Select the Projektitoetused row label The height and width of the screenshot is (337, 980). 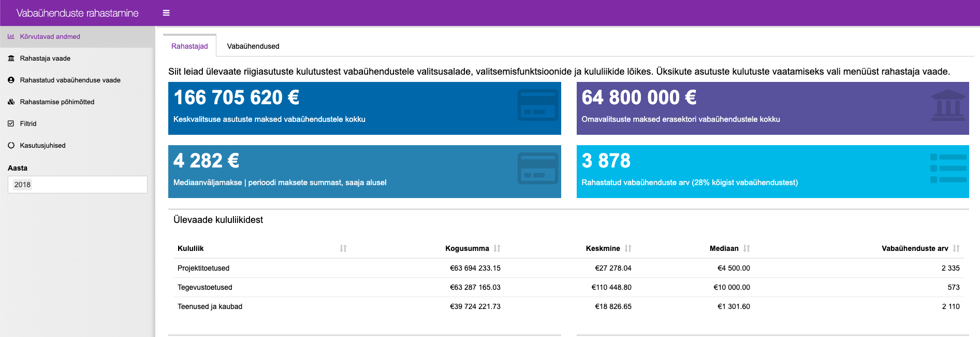(x=203, y=268)
